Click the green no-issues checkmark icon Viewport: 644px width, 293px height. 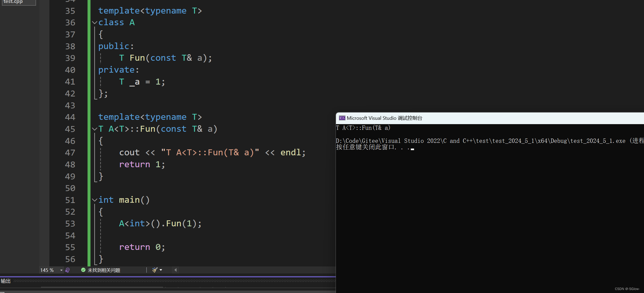pyautogui.click(x=83, y=270)
